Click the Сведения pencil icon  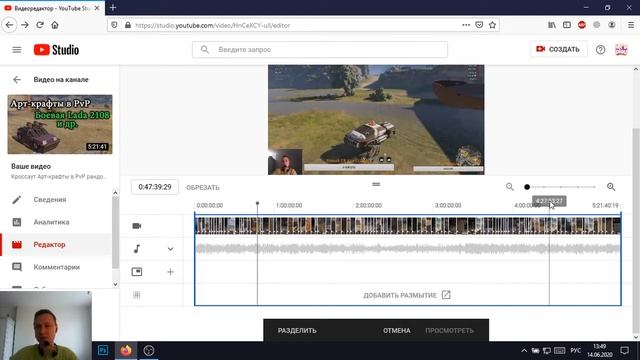[17, 200]
